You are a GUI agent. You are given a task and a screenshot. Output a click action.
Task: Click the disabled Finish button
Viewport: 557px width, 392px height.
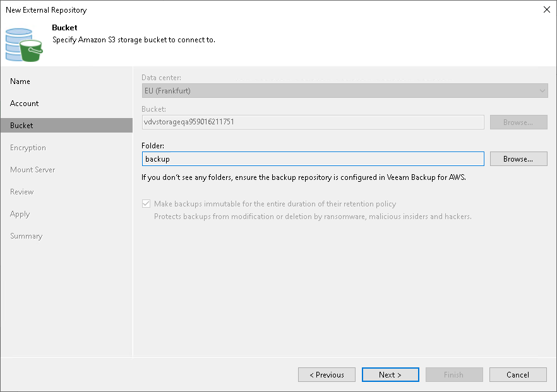pyautogui.click(x=454, y=374)
